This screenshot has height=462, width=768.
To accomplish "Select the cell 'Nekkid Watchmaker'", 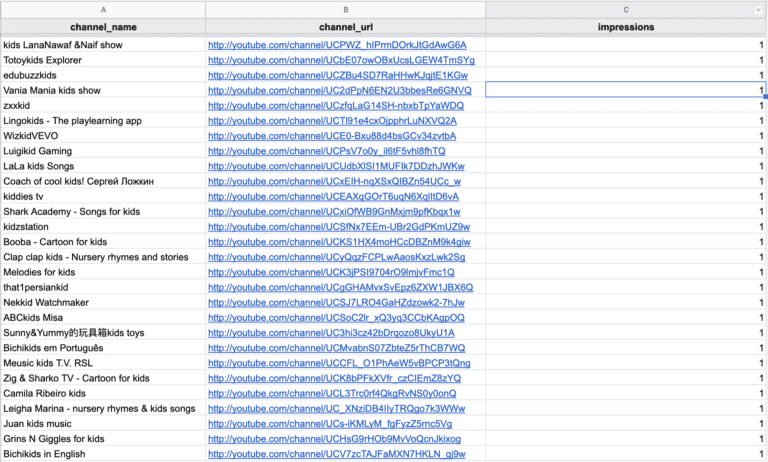I will pos(103,303).
